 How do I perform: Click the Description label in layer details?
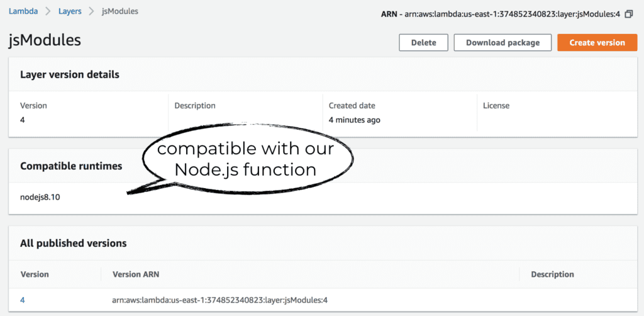195,106
